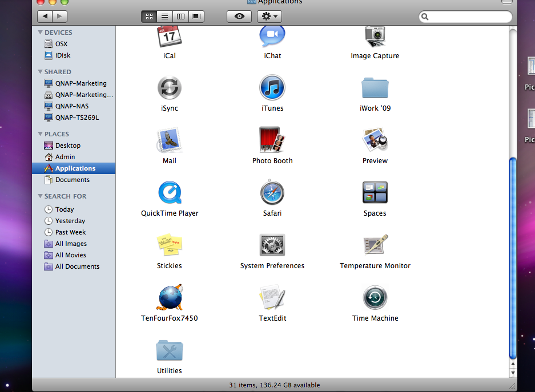Image resolution: width=535 pixels, height=392 pixels.
Task: Click the scroll up arrow
Action: click(x=513, y=364)
